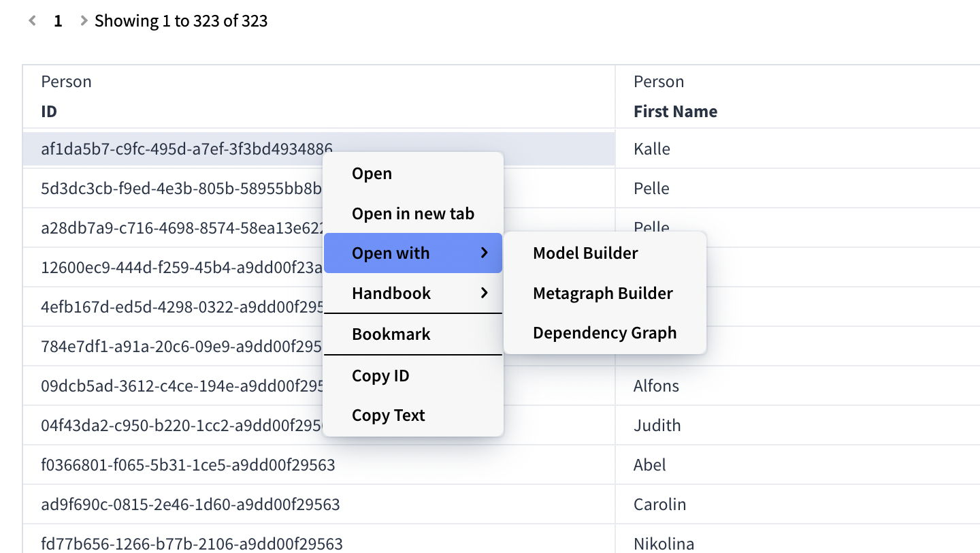Click the first name Kalle cell
This screenshot has height=553, width=980.
point(651,149)
